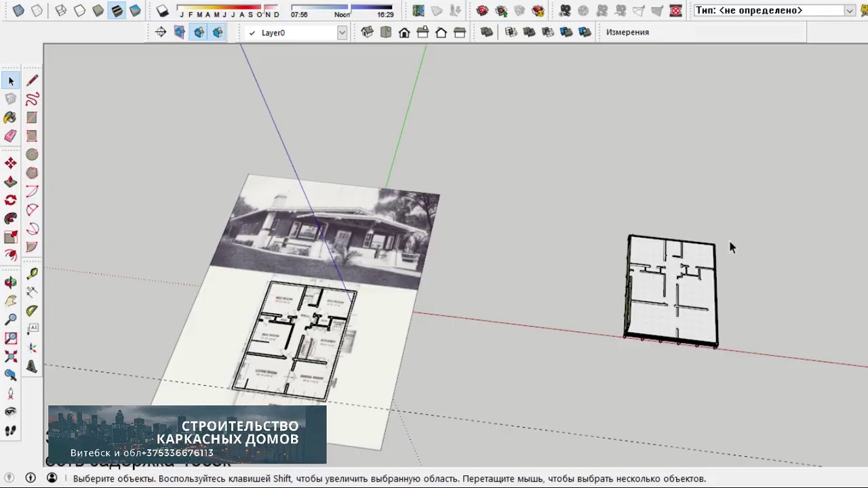Pick the Line pencil tool
This screenshot has width=868, height=488.
[32, 81]
